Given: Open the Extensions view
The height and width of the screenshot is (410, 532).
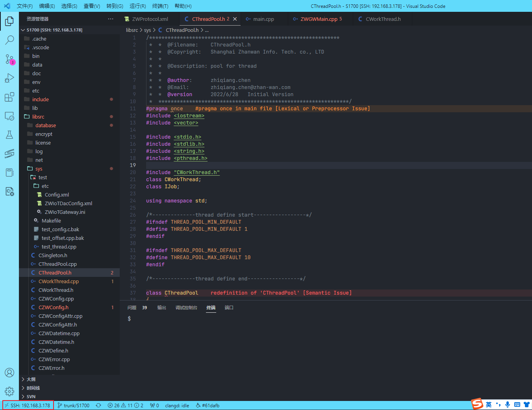Looking at the screenshot, I should (9, 97).
